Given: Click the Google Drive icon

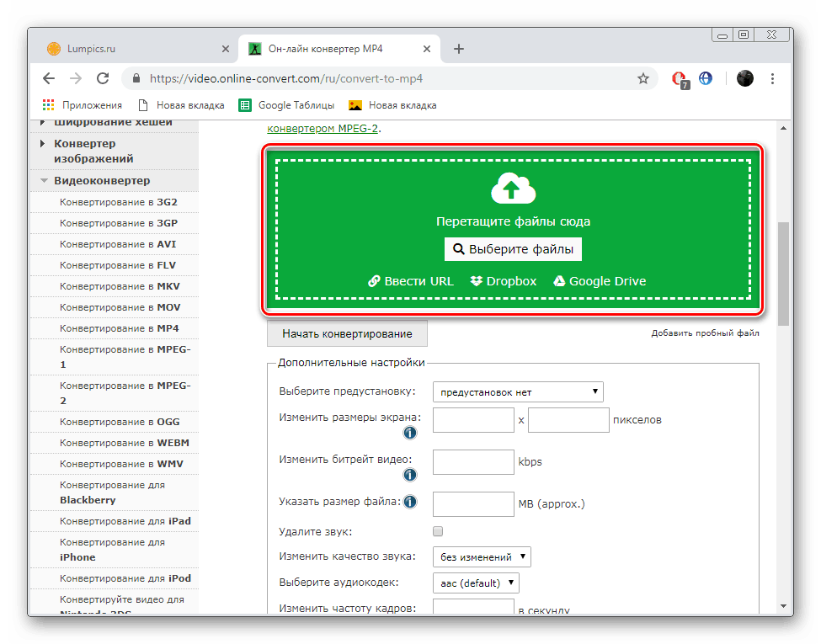Looking at the screenshot, I should click(x=558, y=281).
